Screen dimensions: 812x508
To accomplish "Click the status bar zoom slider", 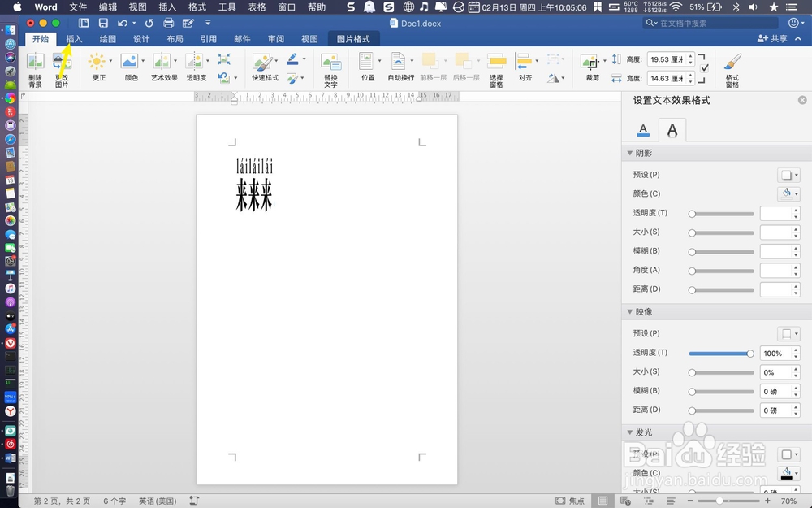I will tap(729, 501).
